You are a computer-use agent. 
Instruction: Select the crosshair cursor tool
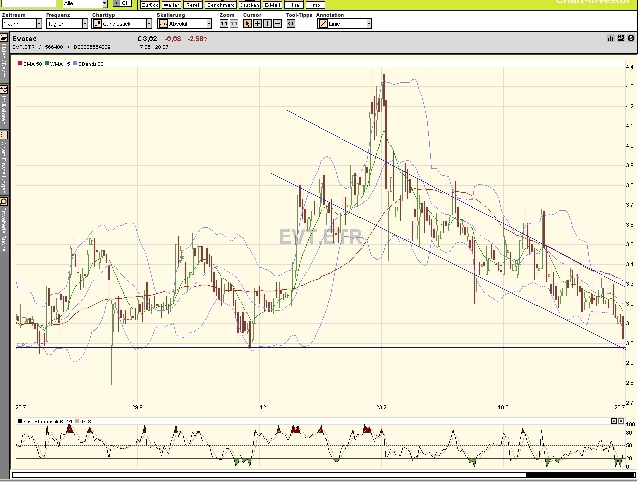tap(258, 24)
